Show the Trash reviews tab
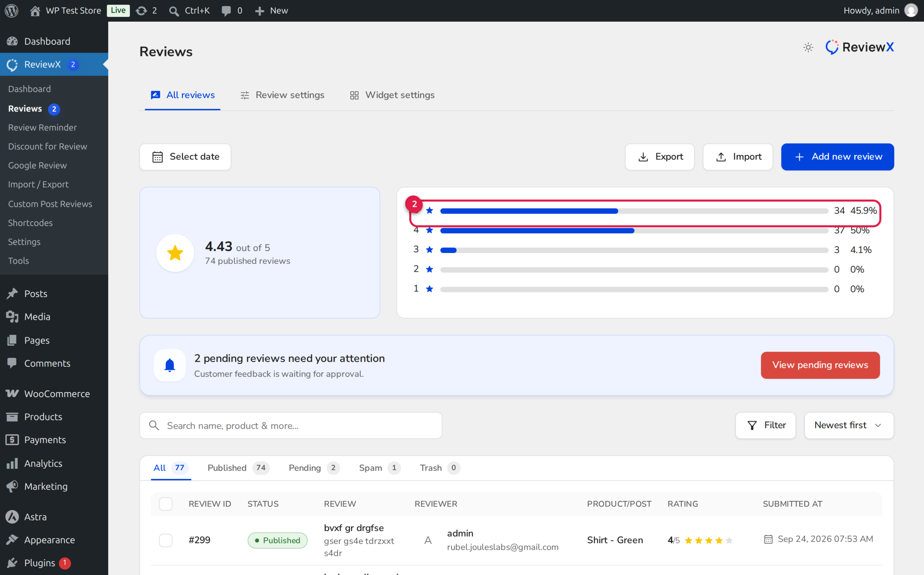 click(x=440, y=468)
